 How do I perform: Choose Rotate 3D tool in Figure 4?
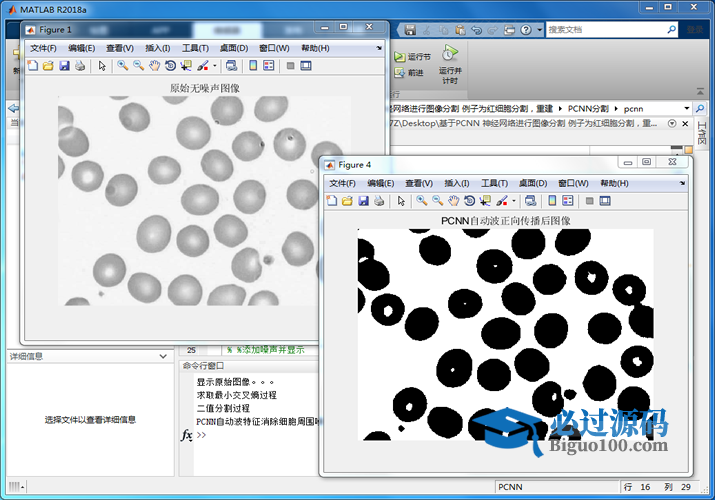[x=469, y=201]
